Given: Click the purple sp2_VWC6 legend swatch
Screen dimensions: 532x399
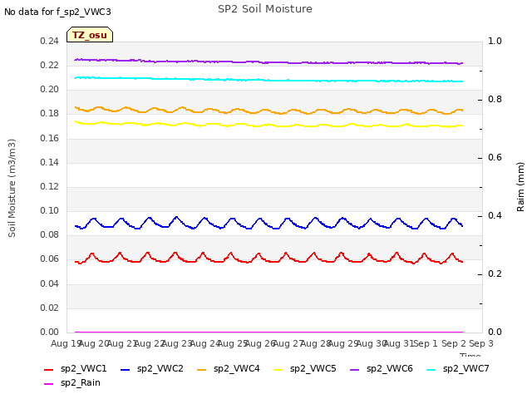Looking at the screenshot, I should click(355, 369).
